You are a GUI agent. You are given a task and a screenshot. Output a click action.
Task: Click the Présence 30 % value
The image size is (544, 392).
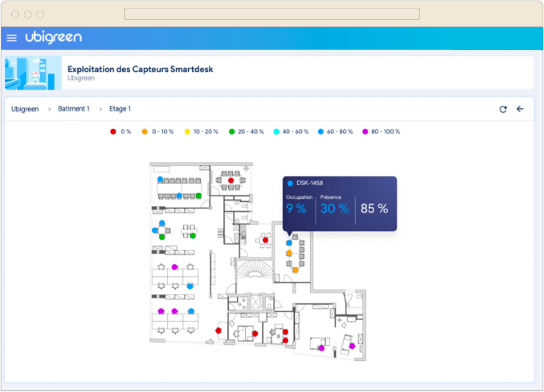[335, 208]
